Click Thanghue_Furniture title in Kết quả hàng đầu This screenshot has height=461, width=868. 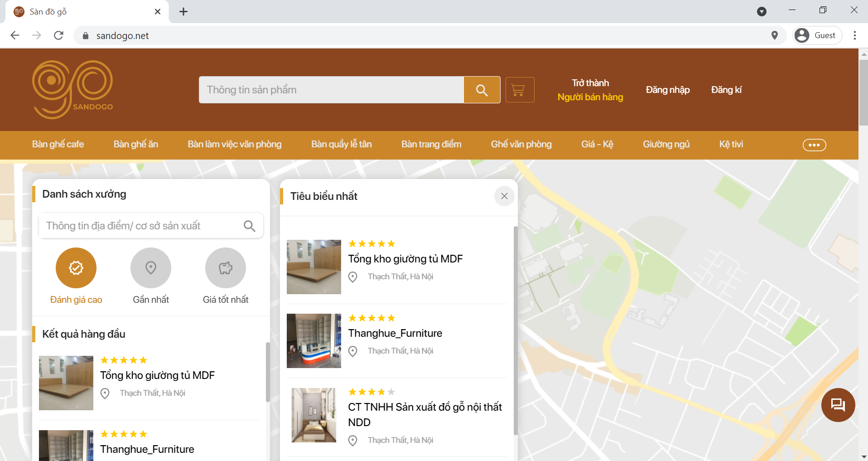[x=147, y=449]
